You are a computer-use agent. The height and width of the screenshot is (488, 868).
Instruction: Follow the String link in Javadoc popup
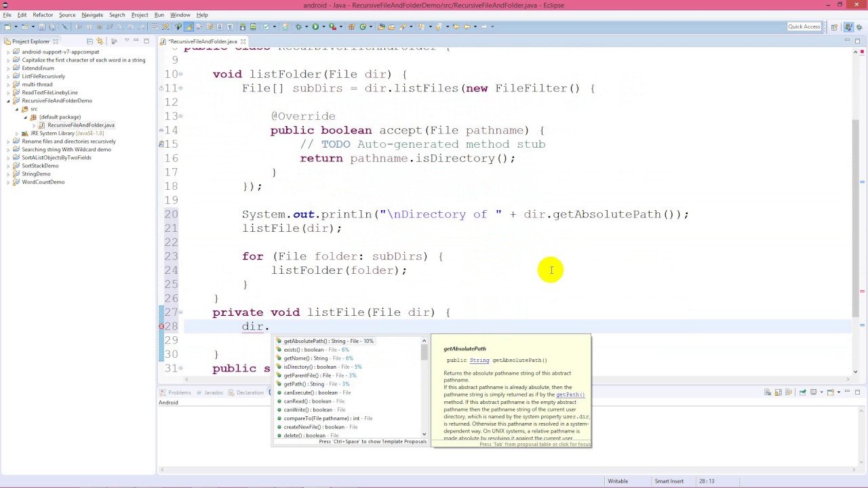click(x=479, y=360)
